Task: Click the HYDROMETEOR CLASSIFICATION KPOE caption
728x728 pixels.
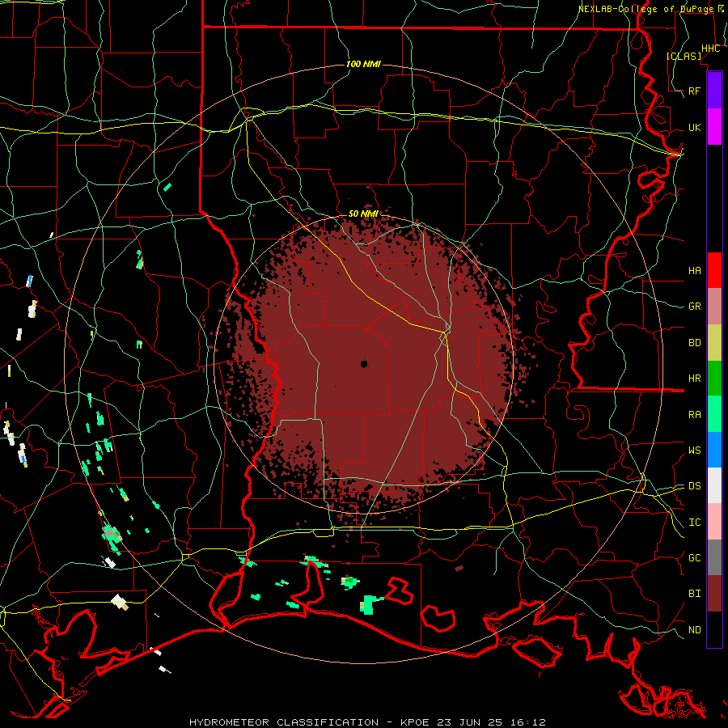Action: [367, 722]
